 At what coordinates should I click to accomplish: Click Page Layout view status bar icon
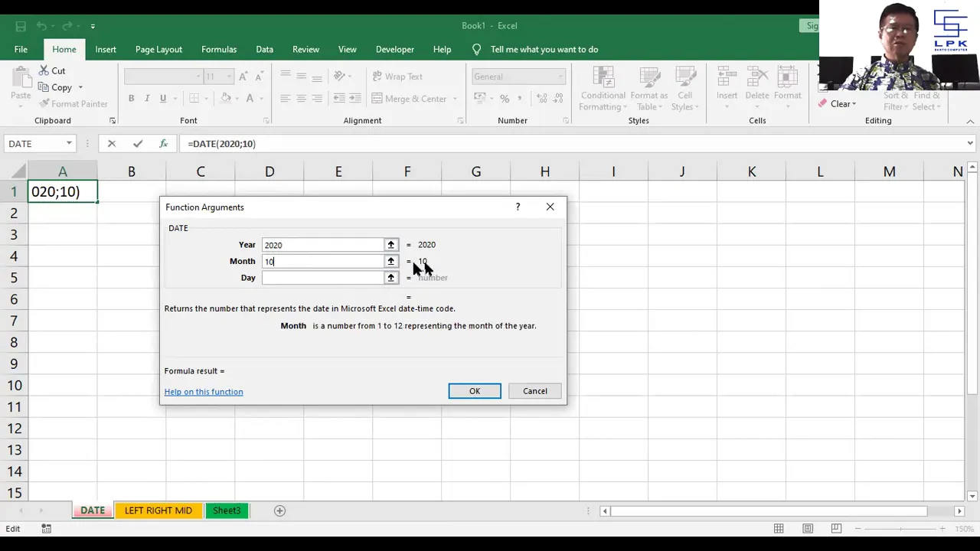808,529
